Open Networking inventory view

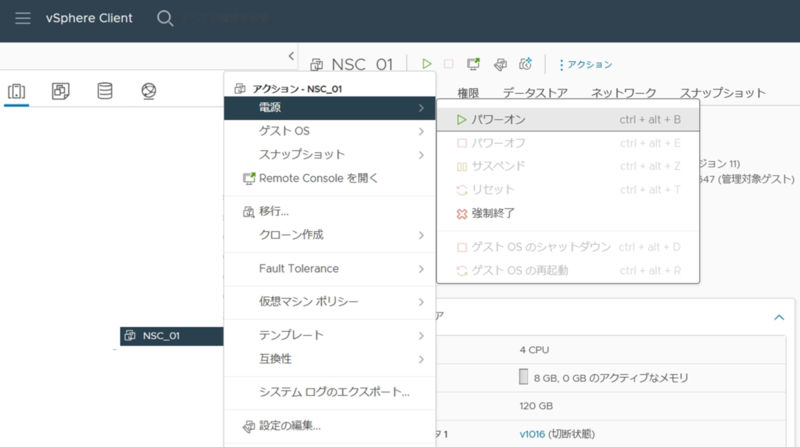148,91
